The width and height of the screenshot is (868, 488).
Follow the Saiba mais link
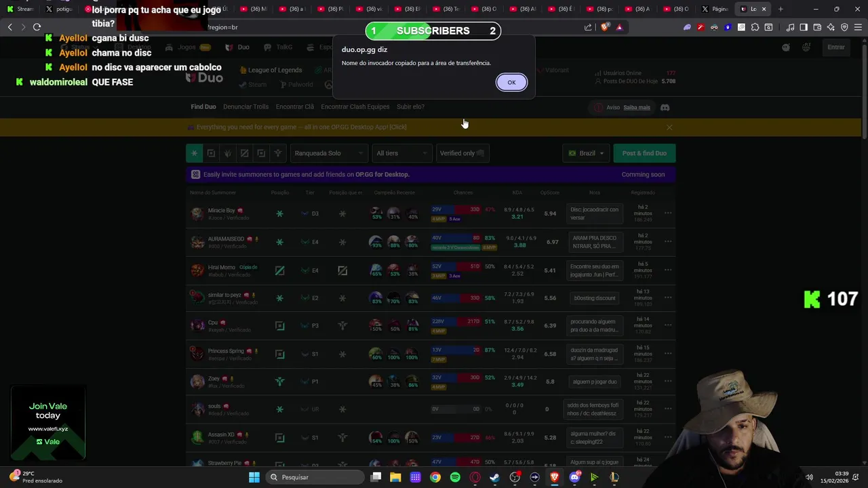click(x=637, y=107)
